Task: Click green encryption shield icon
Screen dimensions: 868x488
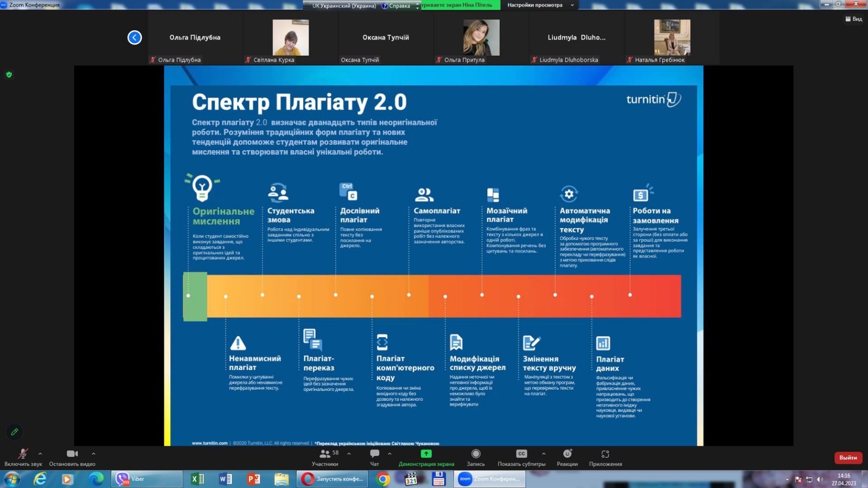Action: (x=9, y=74)
